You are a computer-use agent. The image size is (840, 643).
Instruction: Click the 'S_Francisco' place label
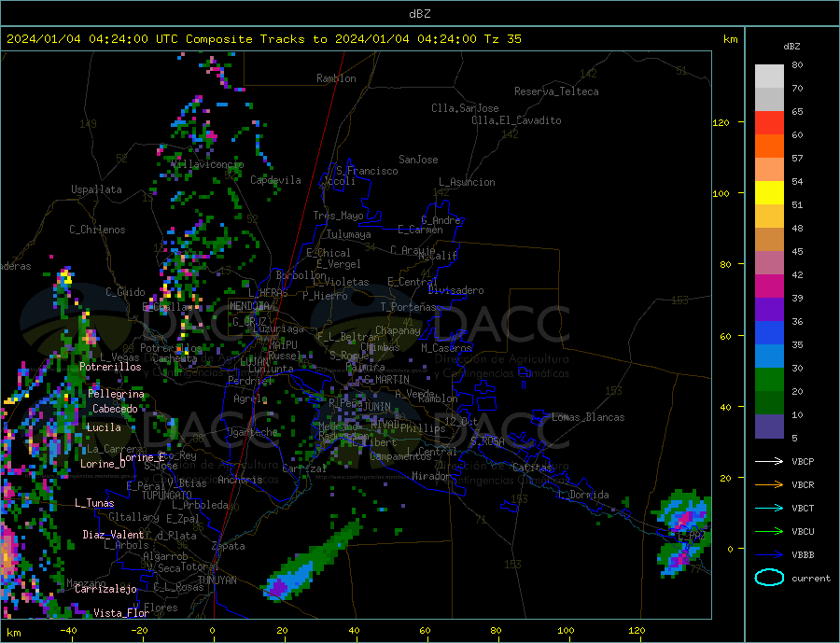[367, 171]
